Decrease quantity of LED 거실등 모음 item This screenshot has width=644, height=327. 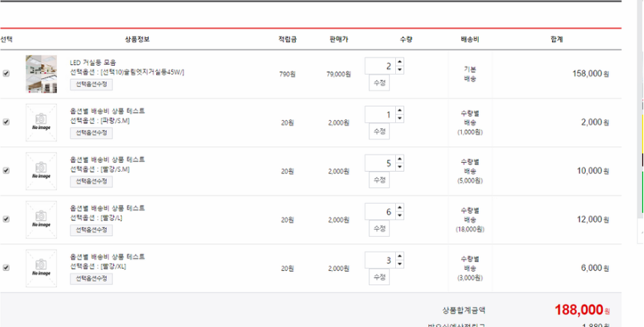coord(400,70)
